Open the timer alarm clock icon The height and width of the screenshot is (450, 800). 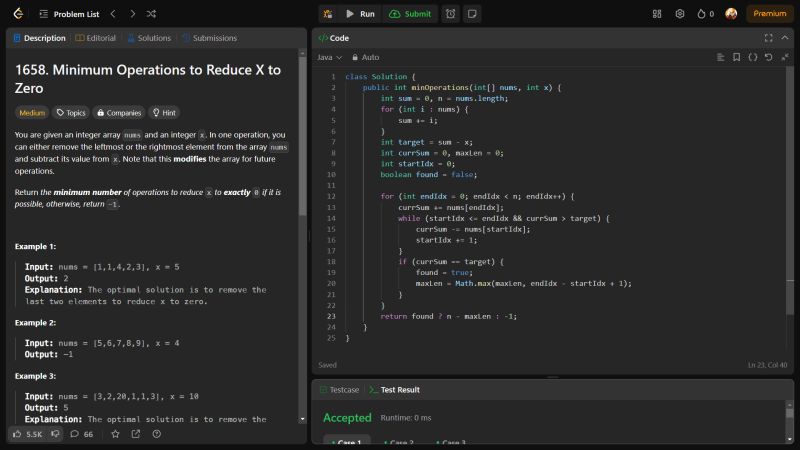click(451, 14)
